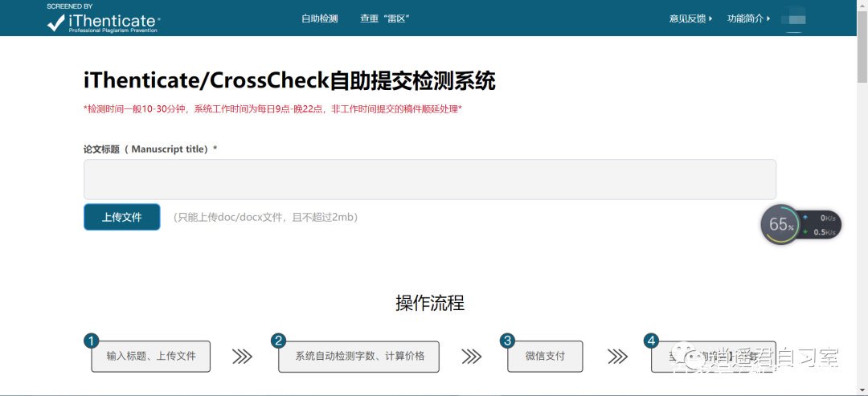Focus the Manuscript title input field

point(429,179)
